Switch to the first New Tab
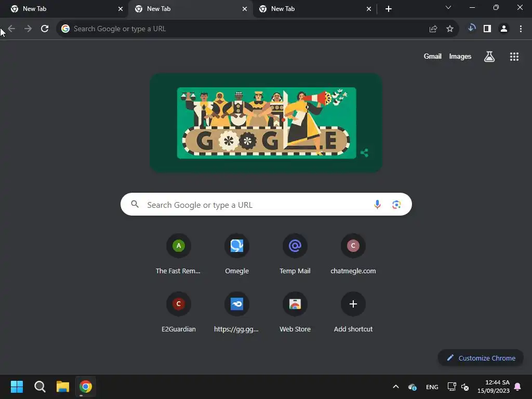The height and width of the screenshot is (399, 532). click(63, 9)
